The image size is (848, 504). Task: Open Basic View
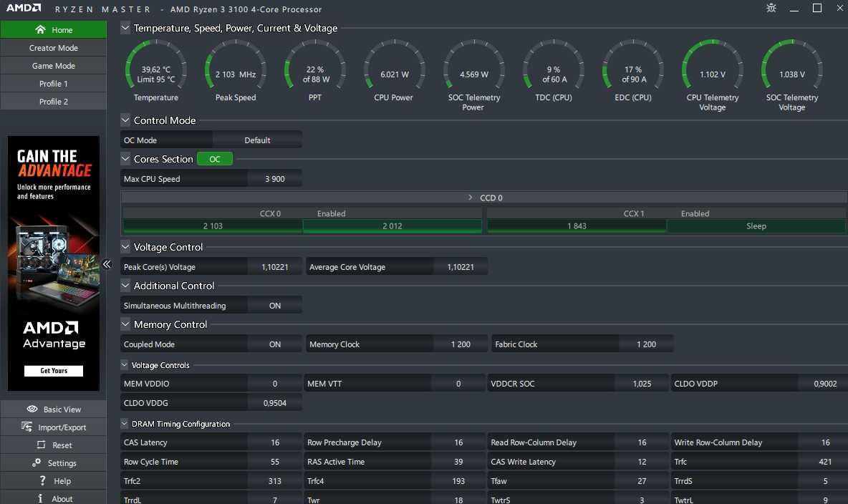pyautogui.click(x=54, y=409)
